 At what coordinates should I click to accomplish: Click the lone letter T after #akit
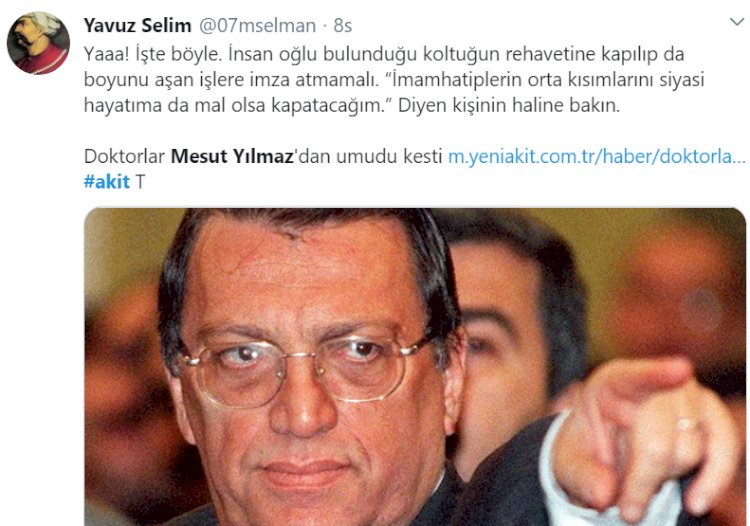[x=140, y=182]
